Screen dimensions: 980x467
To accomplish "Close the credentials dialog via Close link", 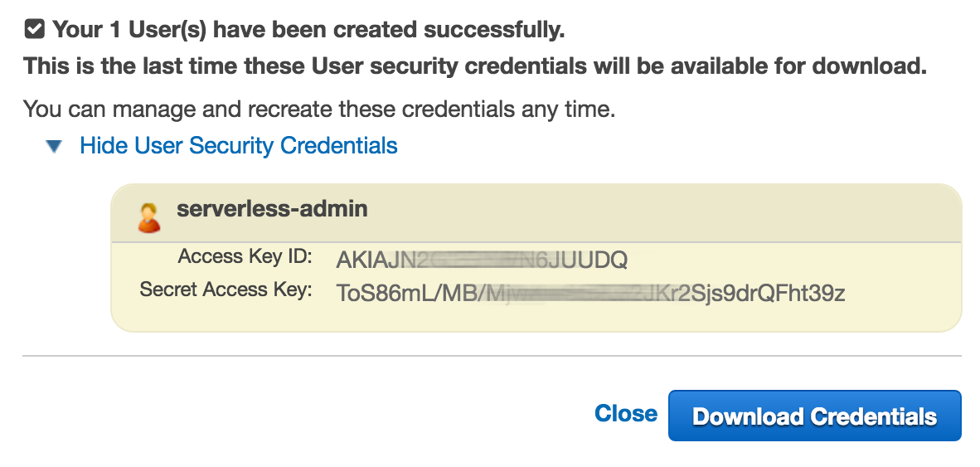I will (626, 414).
